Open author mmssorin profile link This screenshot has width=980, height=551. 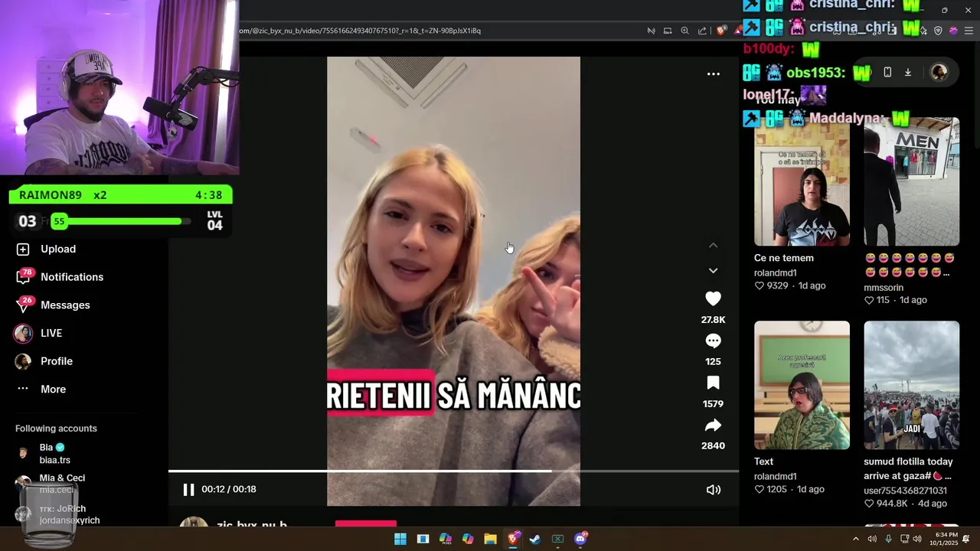pyautogui.click(x=885, y=287)
